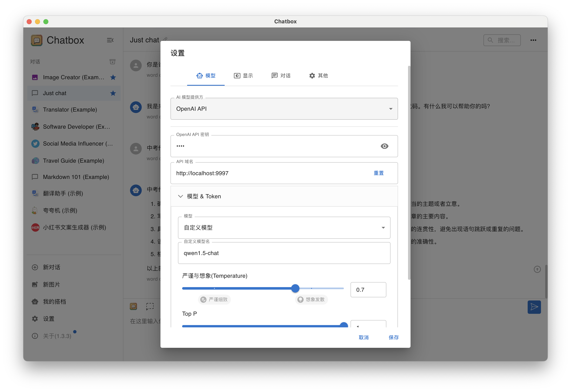Click the send message button
The image size is (571, 392).
click(534, 307)
